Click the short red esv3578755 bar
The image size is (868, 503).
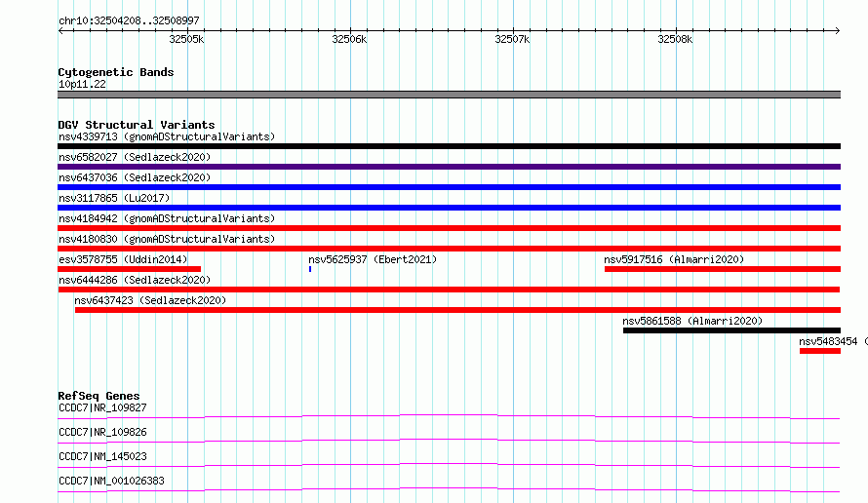point(130,269)
